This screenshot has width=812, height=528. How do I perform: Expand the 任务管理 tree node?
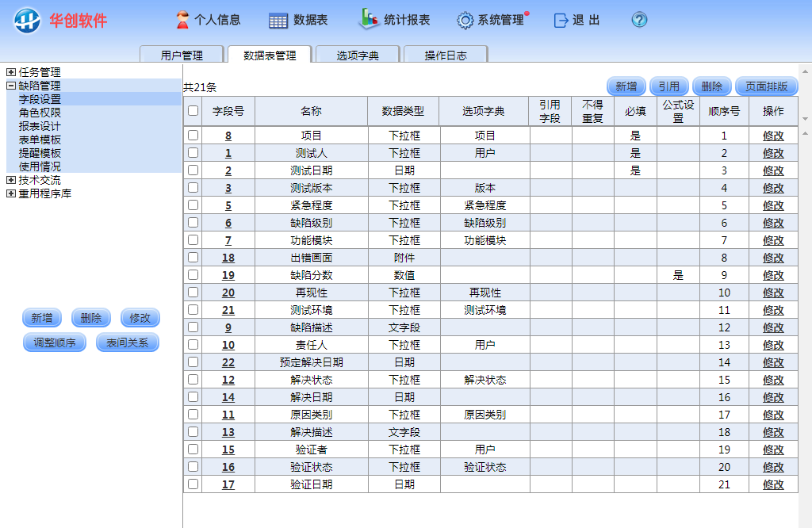point(11,72)
